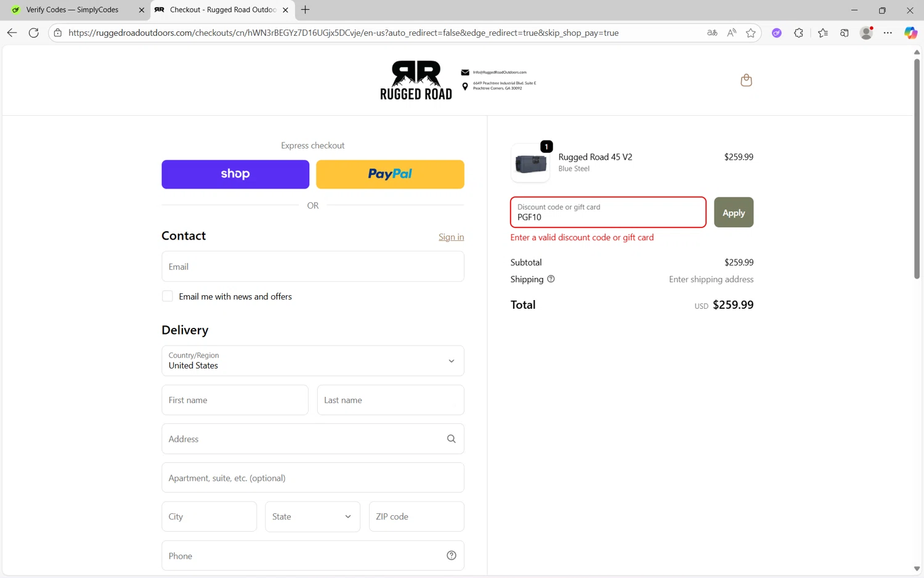This screenshot has height=578, width=924.
Task: Focus the Email input field
Action: point(313,266)
